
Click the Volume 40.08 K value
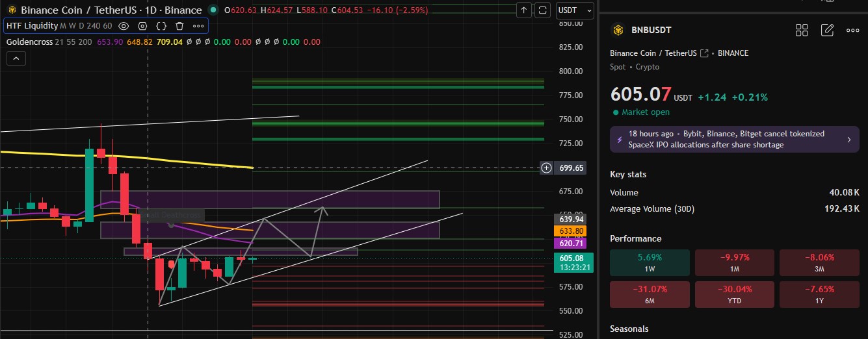click(x=844, y=192)
